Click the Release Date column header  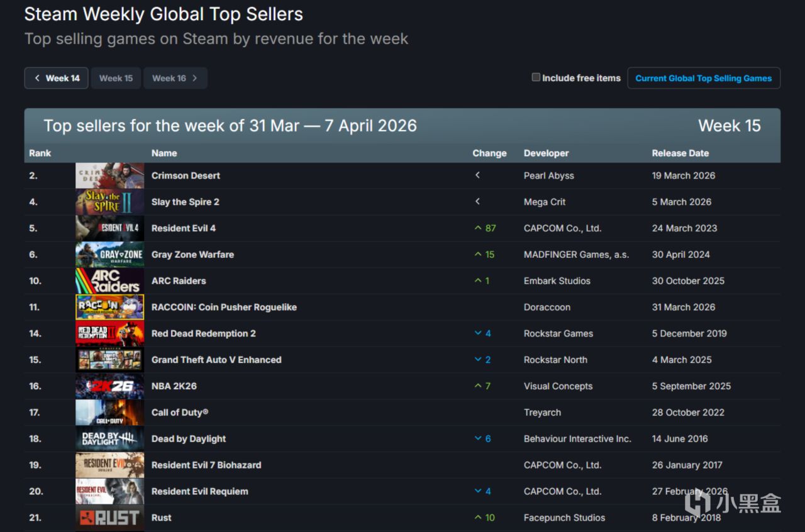[x=680, y=153]
